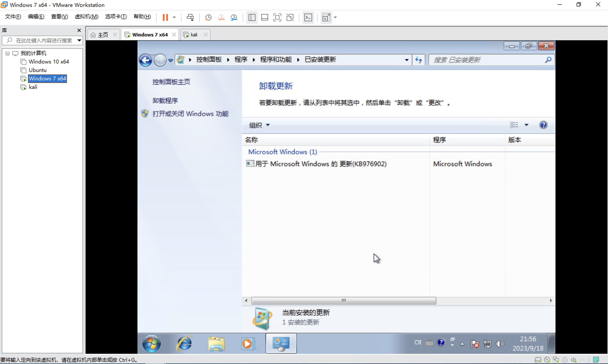Screen dimensions: 608x364
Task: Open 打开或关闭 Windows 功能 link
Action: pos(190,114)
